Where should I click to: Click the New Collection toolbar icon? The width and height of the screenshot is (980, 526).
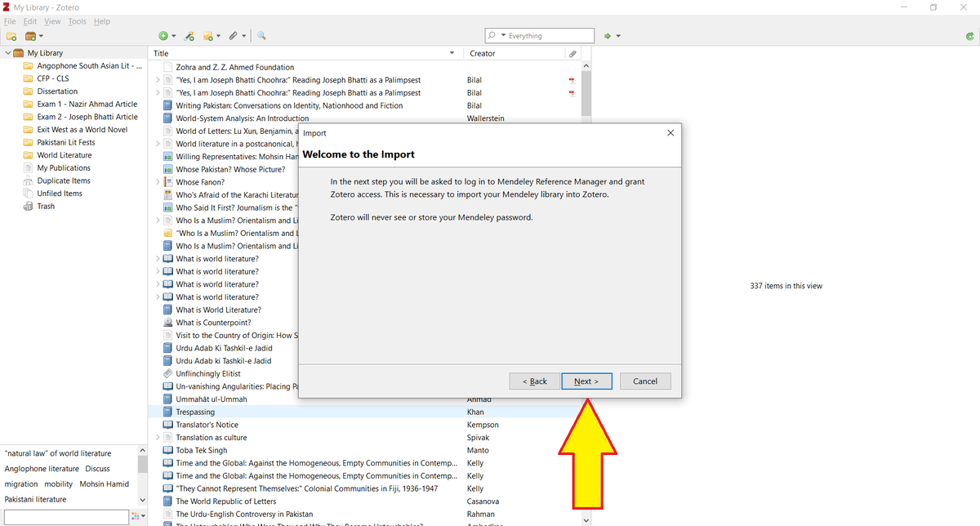(x=11, y=36)
